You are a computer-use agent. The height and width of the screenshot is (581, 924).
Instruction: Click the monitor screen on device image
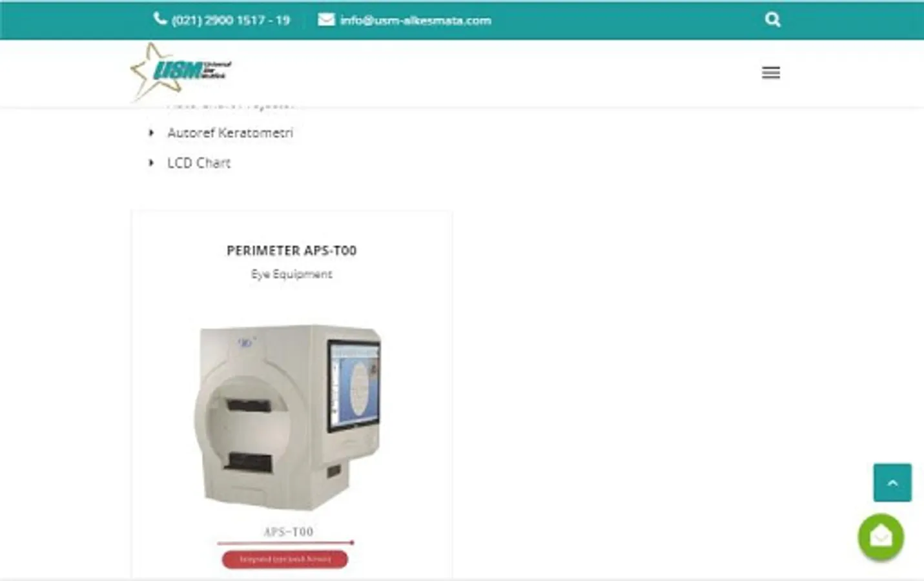[354, 385]
